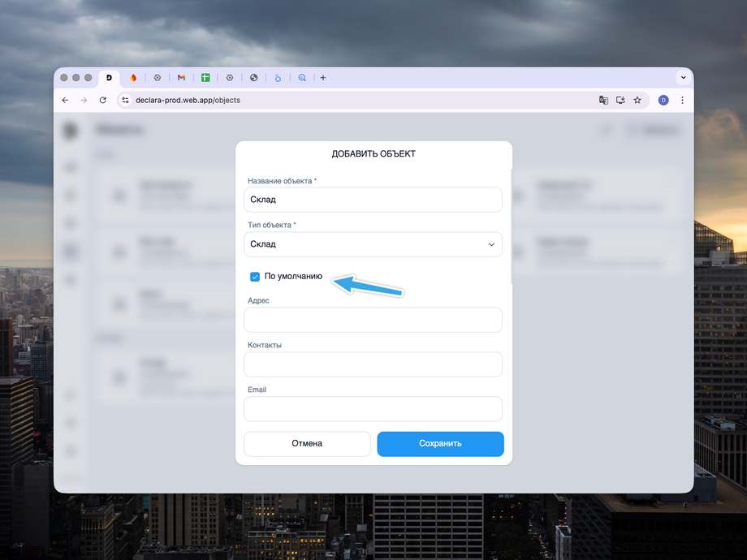Reload the page
The height and width of the screenshot is (560, 747).
click(103, 100)
